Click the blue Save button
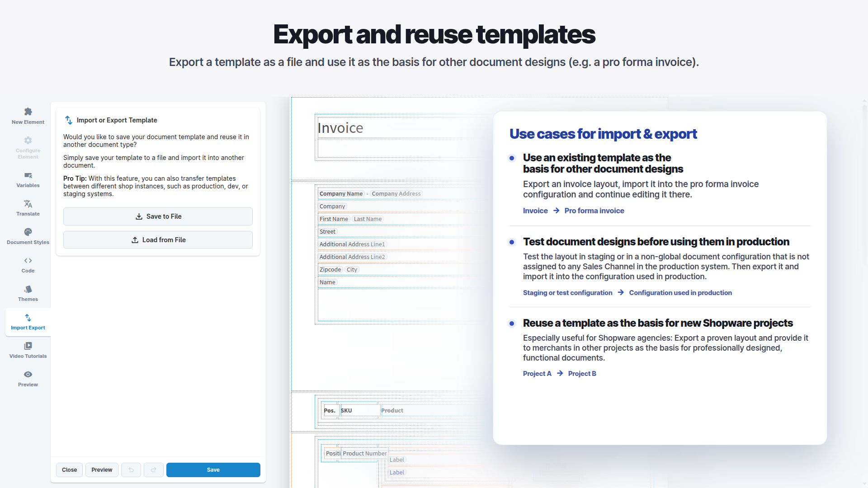 click(213, 470)
